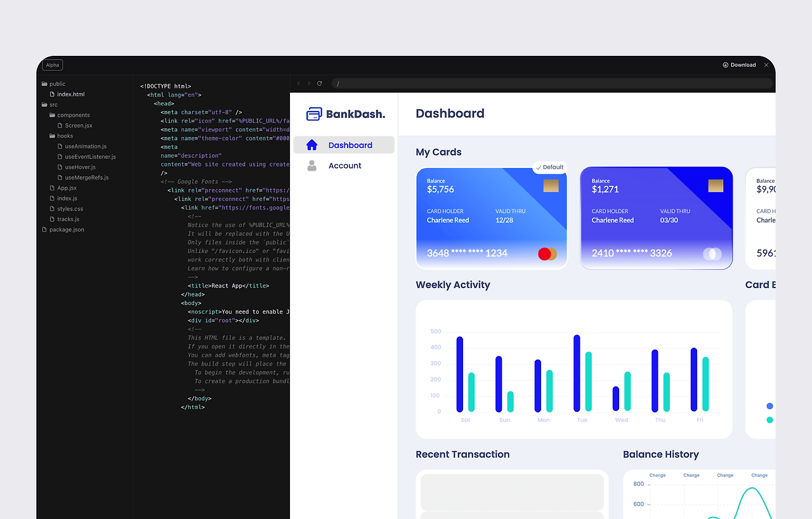Viewport: 812px width, 519px height.
Task: Click the "Sun" label on the chart axis
Action: point(505,420)
